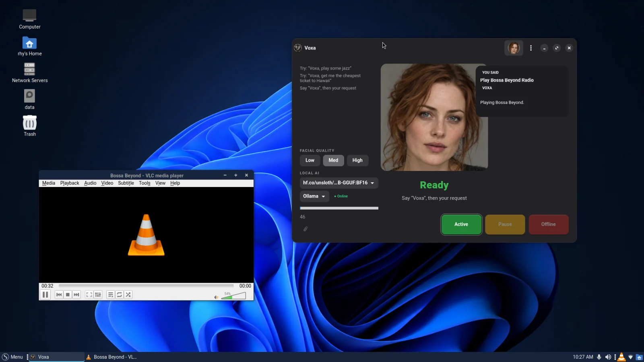This screenshot has width=644, height=362.
Task: Open Computer desktop icon
Action: tap(29, 19)
